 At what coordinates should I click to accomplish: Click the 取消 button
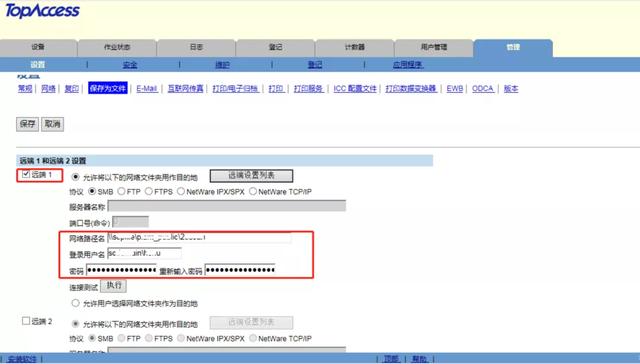[x=52, y=124]
